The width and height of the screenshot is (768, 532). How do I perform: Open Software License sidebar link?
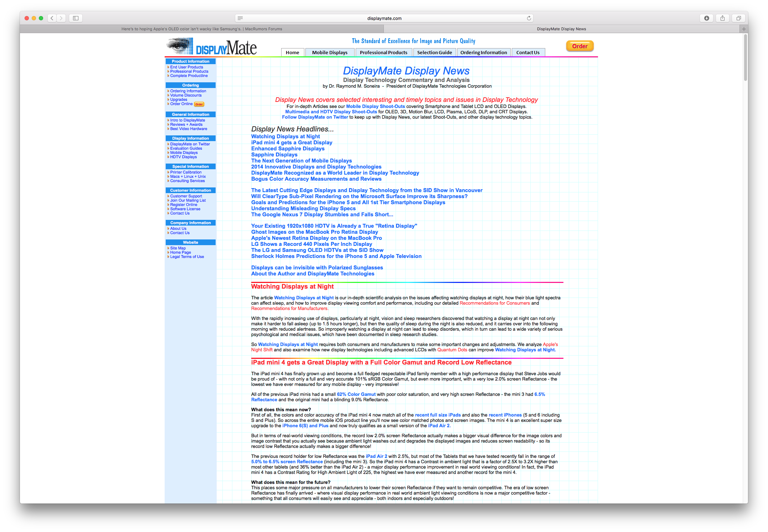click(185, 209)
